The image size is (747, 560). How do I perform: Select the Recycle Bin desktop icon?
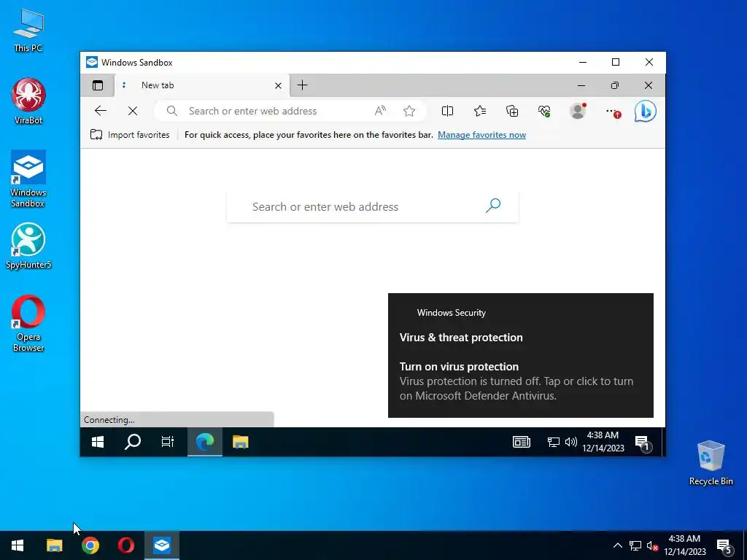(x=711, y=462)
